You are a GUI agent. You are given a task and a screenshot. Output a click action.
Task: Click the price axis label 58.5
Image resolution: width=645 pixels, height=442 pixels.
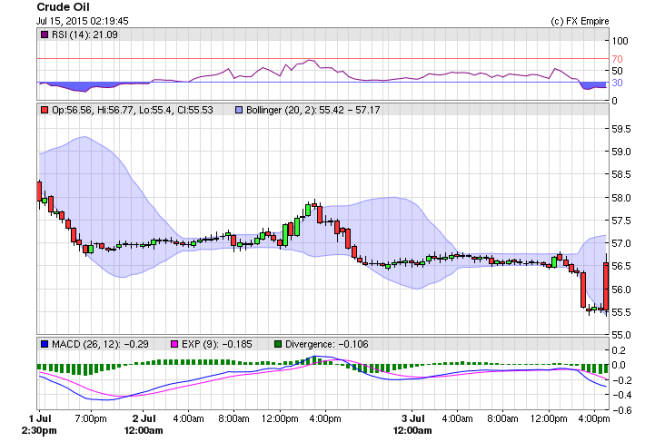click(x=621, y=175)
